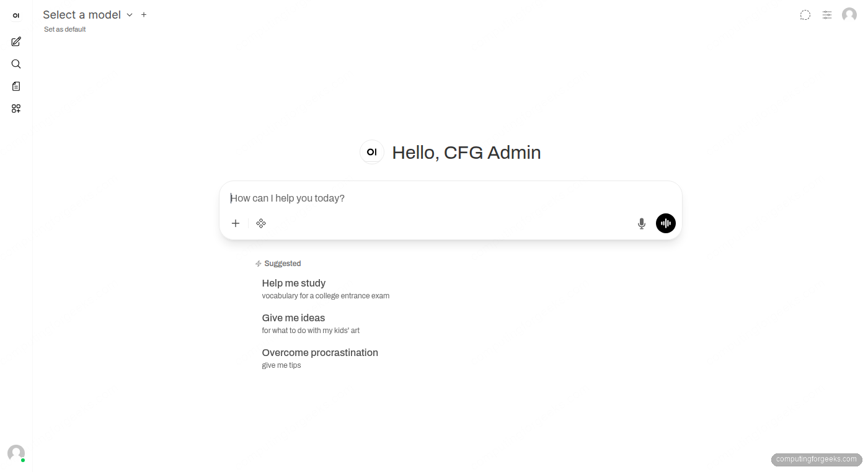868x472 pixels.
Task: Activate voice input with the microphone icon
Action: coord(641,223)
